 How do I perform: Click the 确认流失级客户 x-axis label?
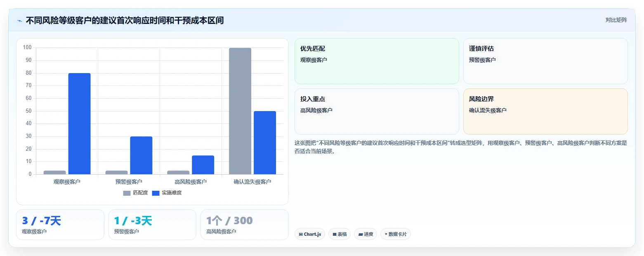pyautogui.click(x=252, y=182)
